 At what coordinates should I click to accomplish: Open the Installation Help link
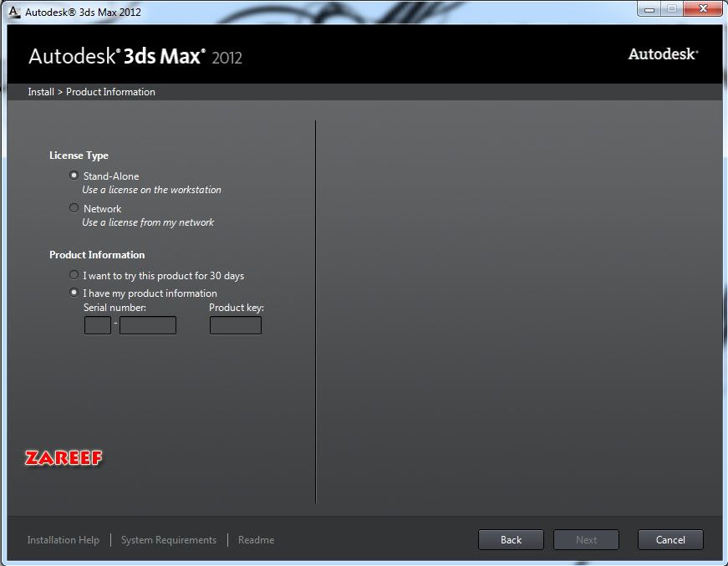(x=64, y=540)
